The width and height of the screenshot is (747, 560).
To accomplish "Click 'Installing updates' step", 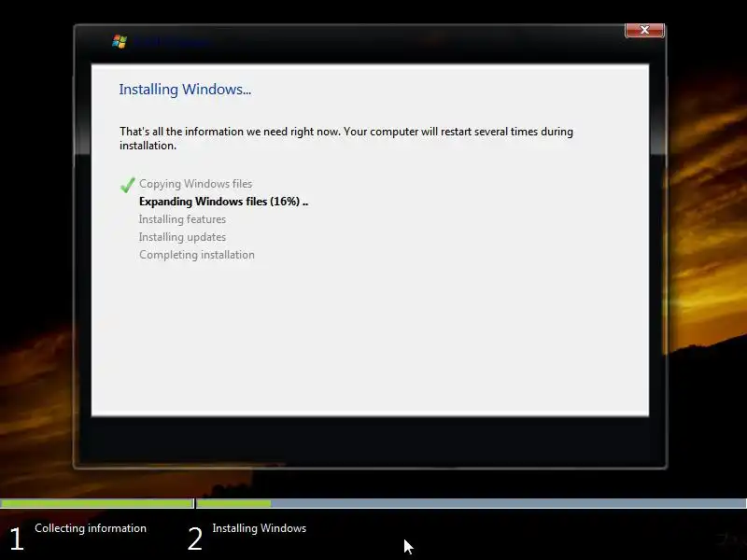I will pyautogui.click(x=182, y=237).
